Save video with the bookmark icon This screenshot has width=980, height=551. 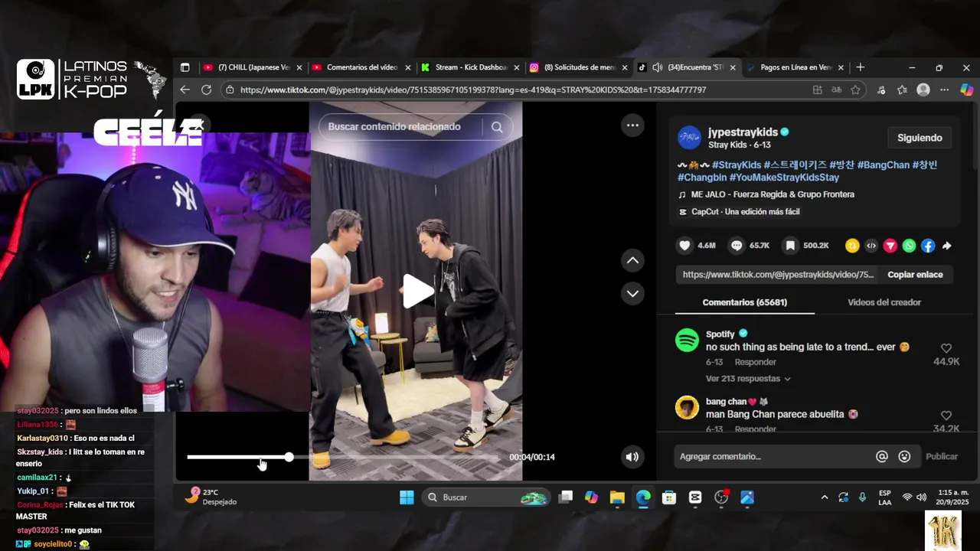(x=790, y=246)
